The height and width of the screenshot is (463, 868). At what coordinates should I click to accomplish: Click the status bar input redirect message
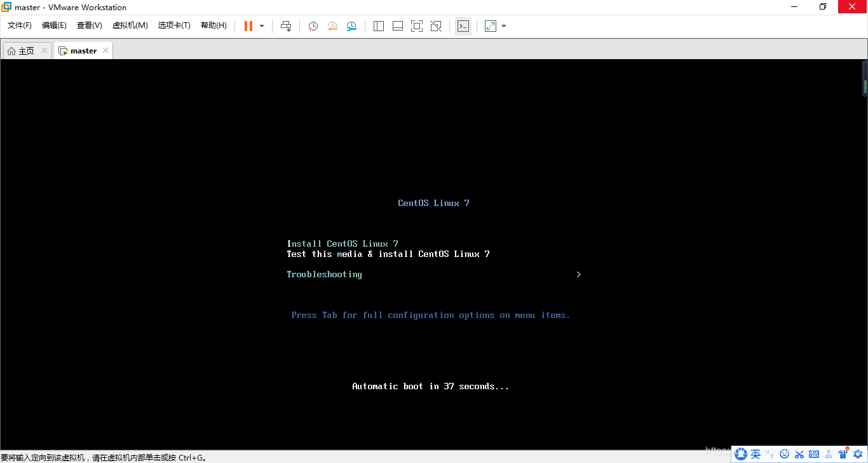(x=104, y=457)
